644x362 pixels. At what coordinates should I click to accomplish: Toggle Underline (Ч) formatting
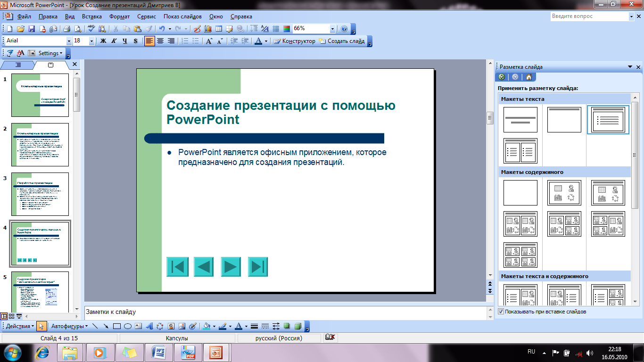coord(124,41)
